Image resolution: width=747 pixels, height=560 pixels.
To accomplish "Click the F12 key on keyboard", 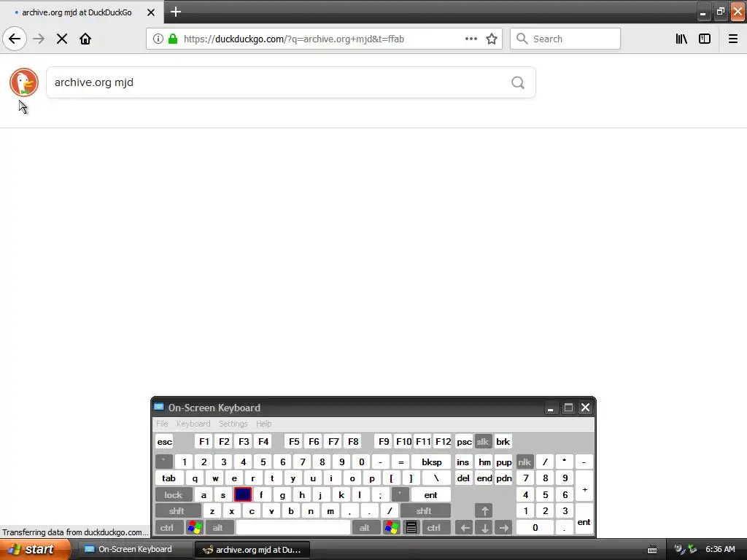I will point(443,441).
